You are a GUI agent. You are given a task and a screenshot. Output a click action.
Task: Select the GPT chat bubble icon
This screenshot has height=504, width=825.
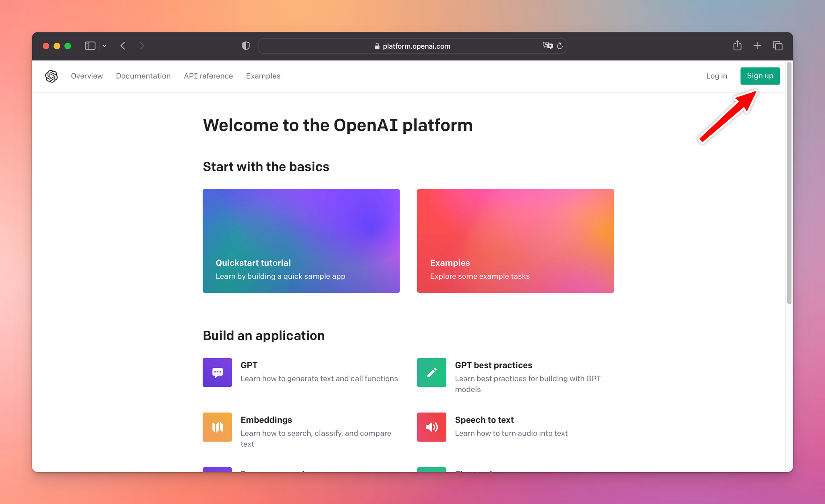pyautogui.click(x=217, y=372)
